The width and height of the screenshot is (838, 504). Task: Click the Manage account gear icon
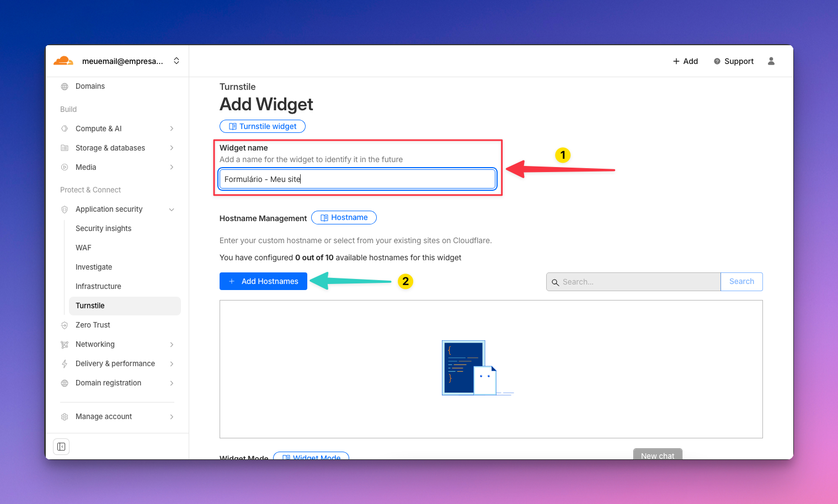pyautogui.click(x=65, y=417)
